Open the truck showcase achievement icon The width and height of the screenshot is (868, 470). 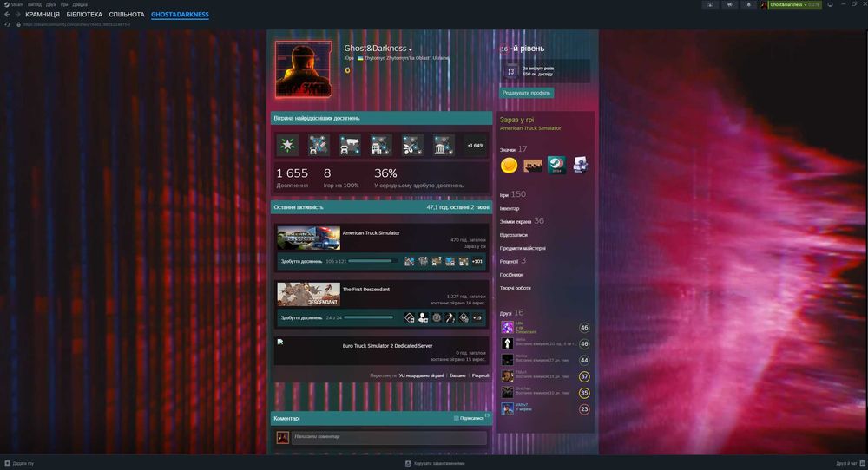click(x=350, y=145)
